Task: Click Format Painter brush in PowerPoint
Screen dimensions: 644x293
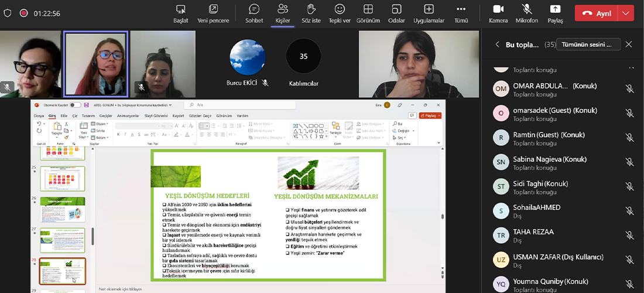Action: click(x=66, y=138)
